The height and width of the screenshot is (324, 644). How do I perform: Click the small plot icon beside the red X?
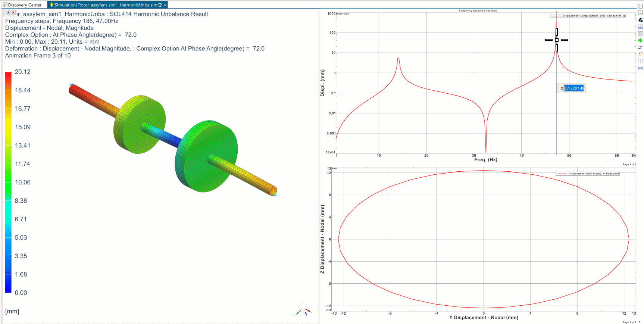[8, 13]
